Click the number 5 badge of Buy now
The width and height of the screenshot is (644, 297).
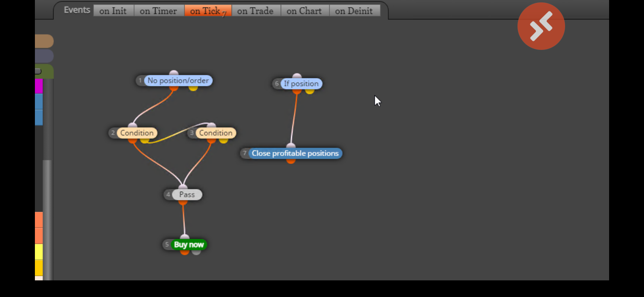click(167, 244)
